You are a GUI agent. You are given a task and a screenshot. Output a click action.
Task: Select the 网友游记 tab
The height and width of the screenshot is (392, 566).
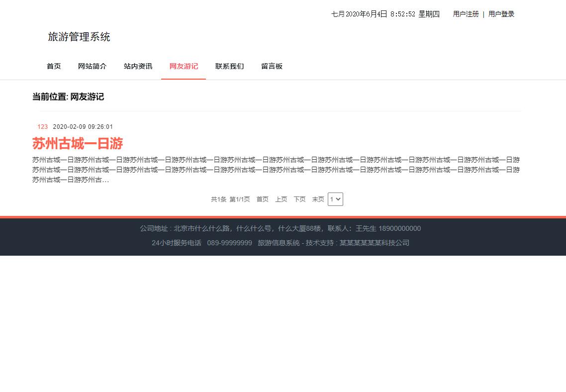184,66
